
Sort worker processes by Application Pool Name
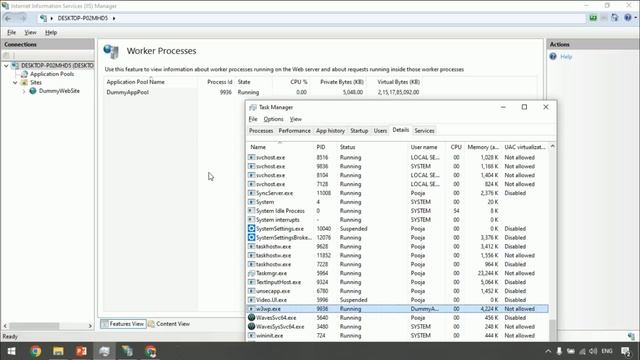(x=150, y=82)
